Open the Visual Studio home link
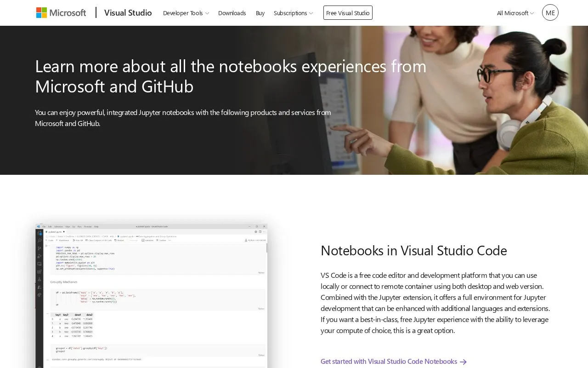 pos(128,13)
